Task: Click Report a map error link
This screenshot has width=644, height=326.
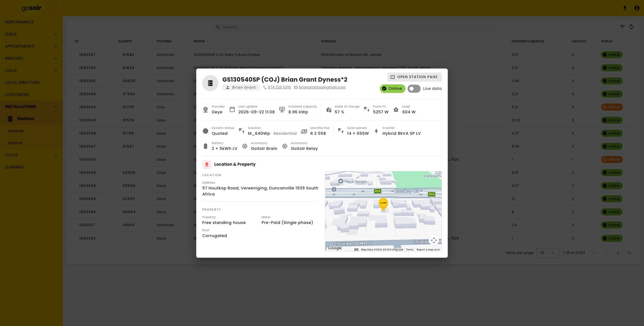Action: point(428,250)
